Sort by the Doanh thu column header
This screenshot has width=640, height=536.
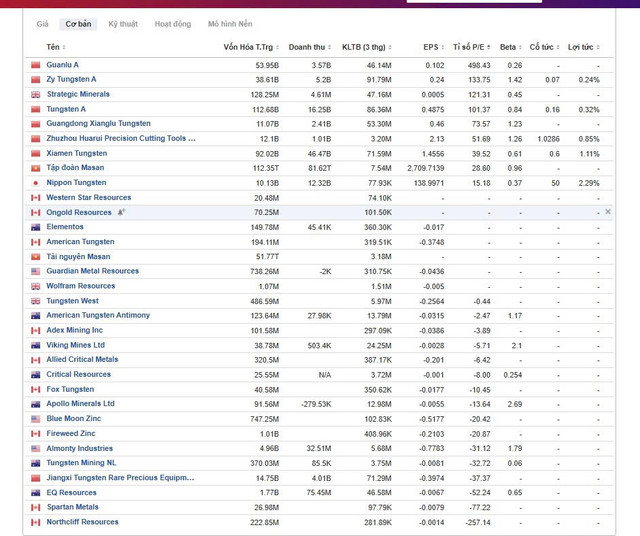coord(309,47)
